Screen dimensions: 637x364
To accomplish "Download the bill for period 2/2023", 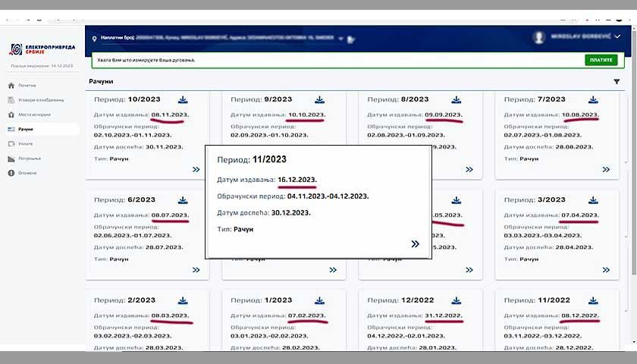I will point(183,300).
